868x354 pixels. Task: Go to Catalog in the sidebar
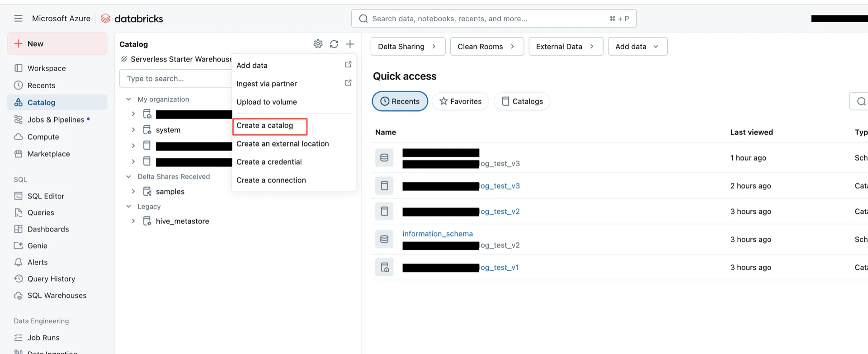point(57,103)
